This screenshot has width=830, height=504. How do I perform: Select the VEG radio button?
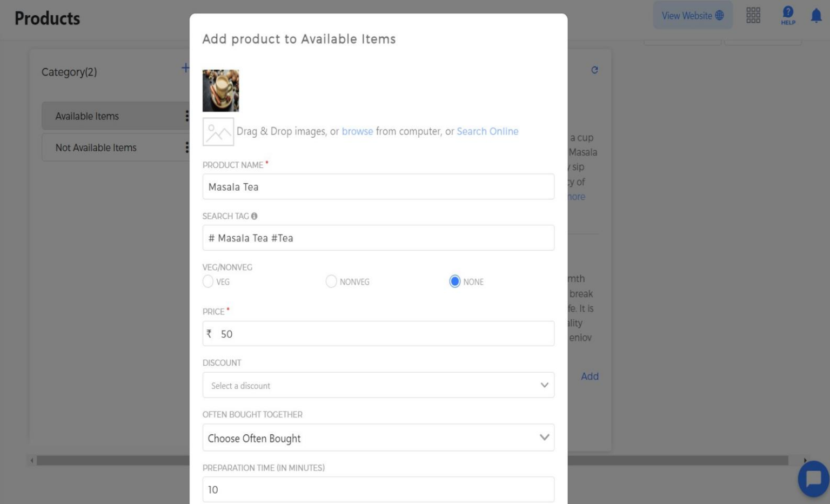pyautogui.click(x=208, y=281)
